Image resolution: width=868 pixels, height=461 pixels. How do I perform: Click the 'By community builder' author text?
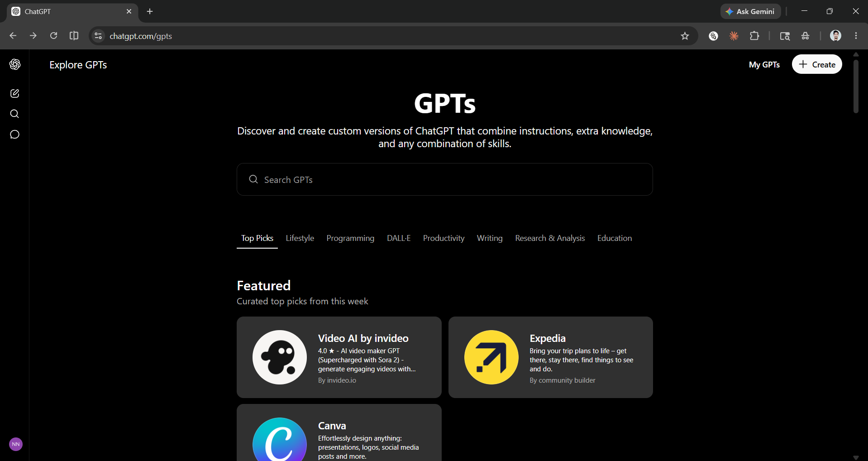563,380
